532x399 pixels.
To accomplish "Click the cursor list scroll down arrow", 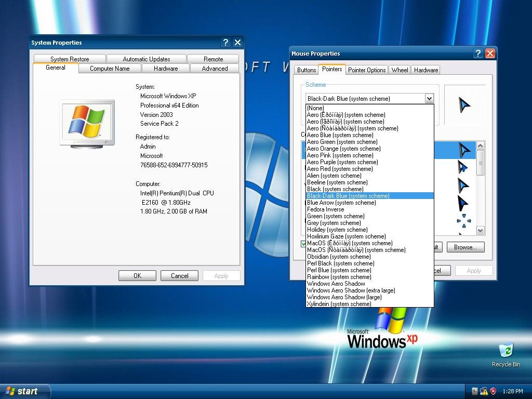I will (480, 231).
